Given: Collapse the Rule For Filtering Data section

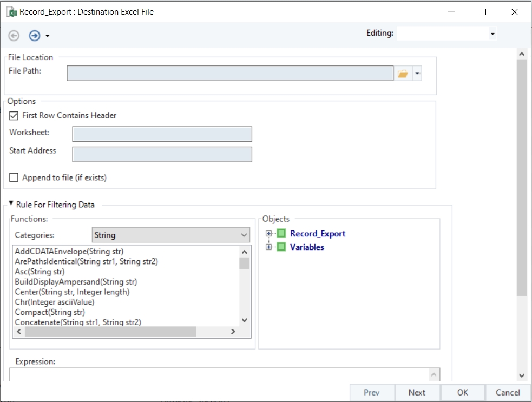Looking at the screenshot, I should [x=11, y=204].
